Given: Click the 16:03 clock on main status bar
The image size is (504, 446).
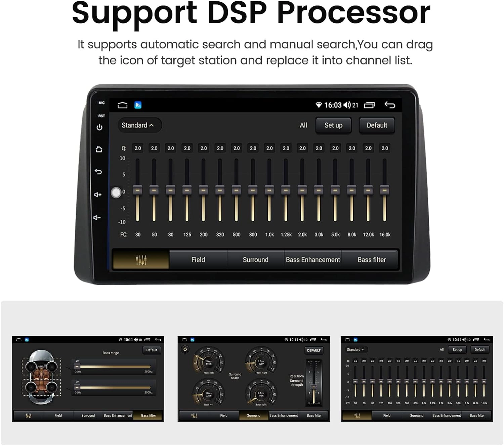Looking at the screenshot, I should [x=333, y=105].
